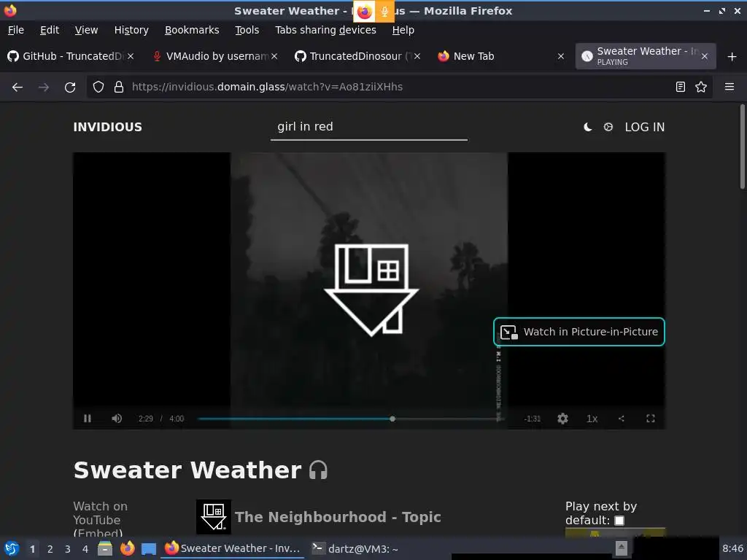Close the New Tab tab
The height and width of the screenshot is (560, 747).
coord(561,56)
